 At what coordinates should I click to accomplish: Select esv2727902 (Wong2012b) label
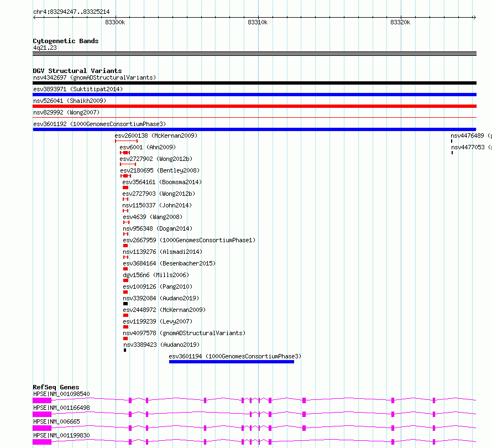(x=156, y=159)
